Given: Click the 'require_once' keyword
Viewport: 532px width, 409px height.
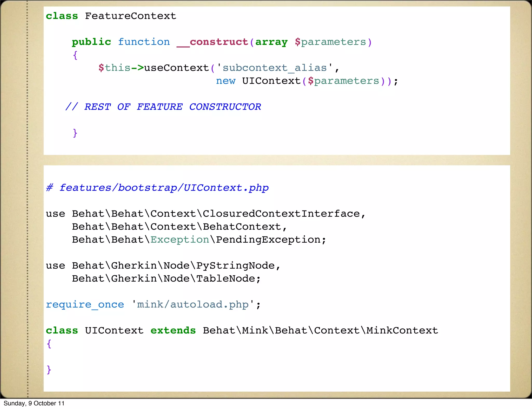Looking at the screenshot, I should (85, 305).
